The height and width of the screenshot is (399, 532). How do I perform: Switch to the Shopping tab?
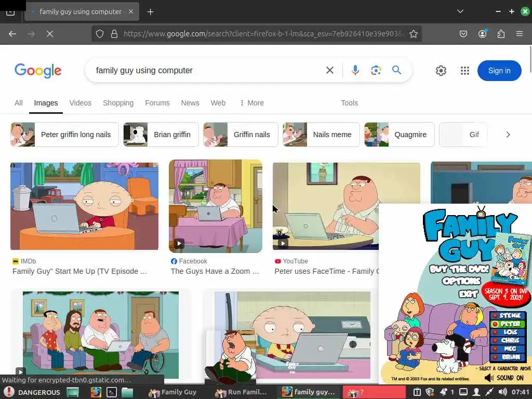[118, 103]
